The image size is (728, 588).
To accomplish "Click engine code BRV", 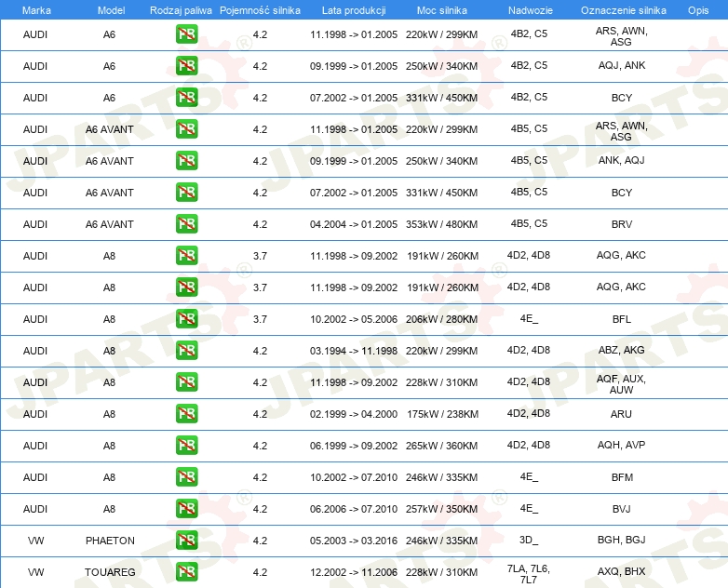I will pos(622,224).
